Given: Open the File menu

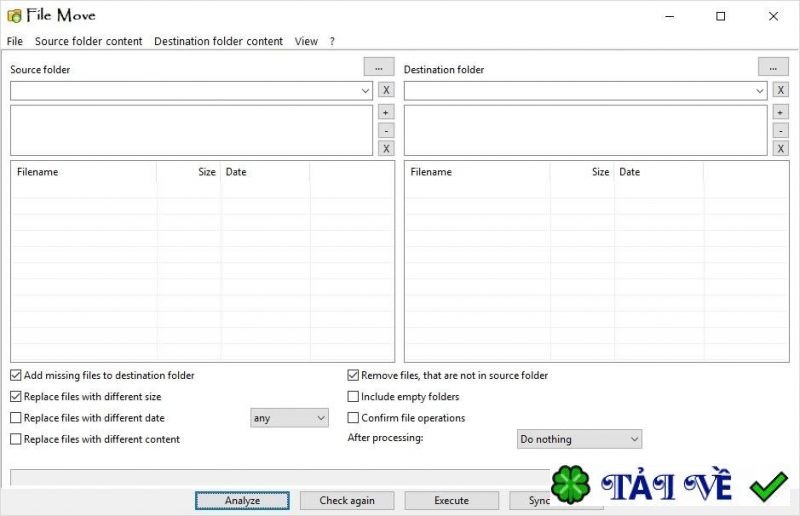Looking at the screenshot, I should pos(15,41).
